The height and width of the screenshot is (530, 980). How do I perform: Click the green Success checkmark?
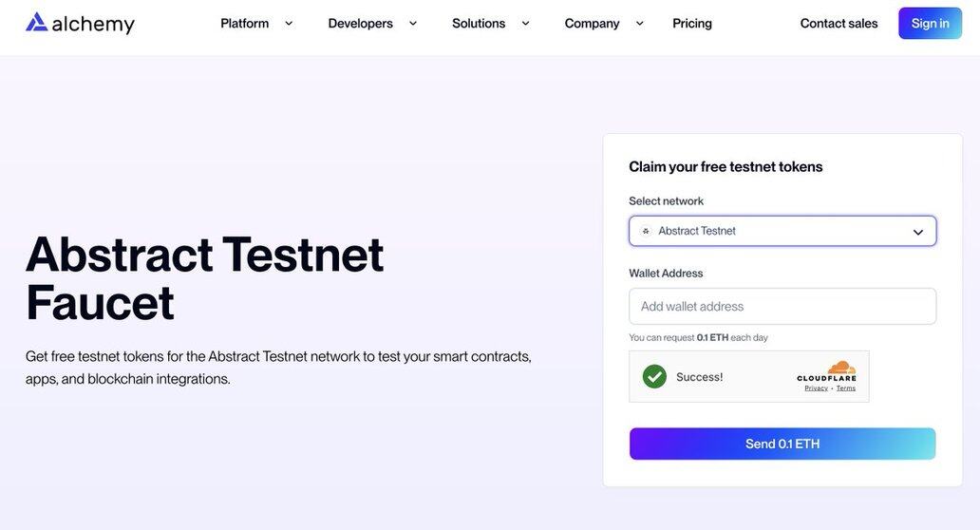pyautogui.click(x=654, y=377)
